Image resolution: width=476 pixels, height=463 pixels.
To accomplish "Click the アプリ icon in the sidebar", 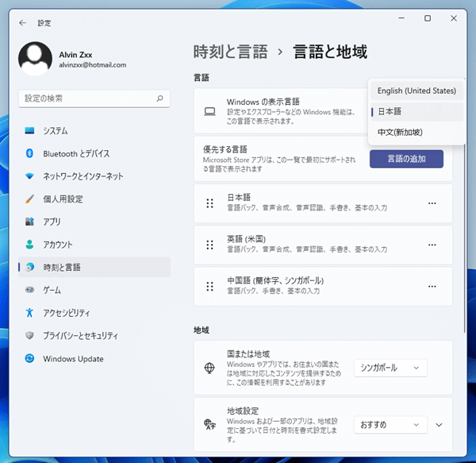I will tap(29, 222).
